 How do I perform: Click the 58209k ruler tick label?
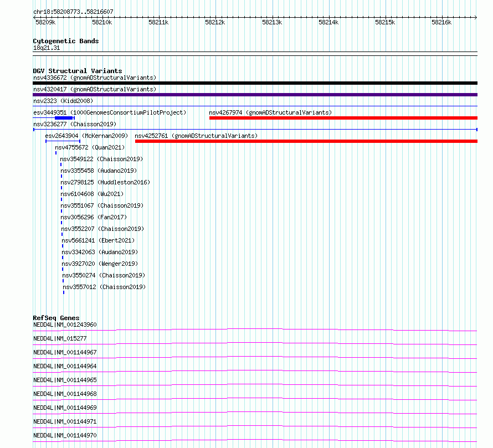click(45, 22)
